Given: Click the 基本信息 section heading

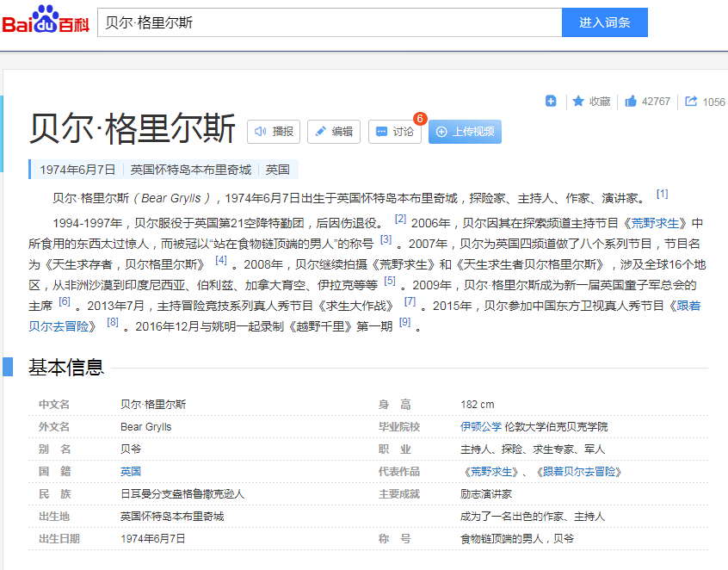Looking at the screenshot, I should tap(66, 367).
